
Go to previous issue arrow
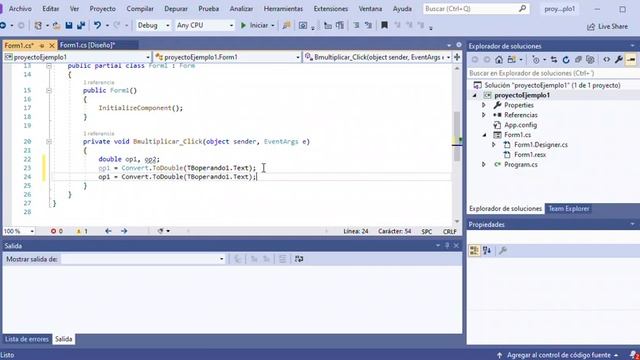click(108, 231)
